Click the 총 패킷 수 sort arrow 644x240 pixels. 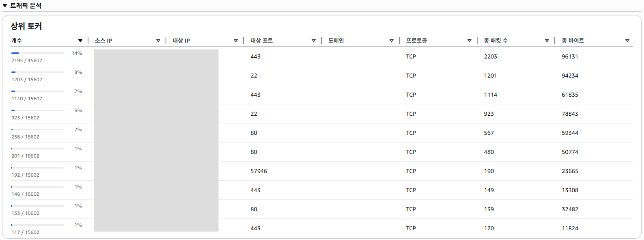tap(547, 41)
